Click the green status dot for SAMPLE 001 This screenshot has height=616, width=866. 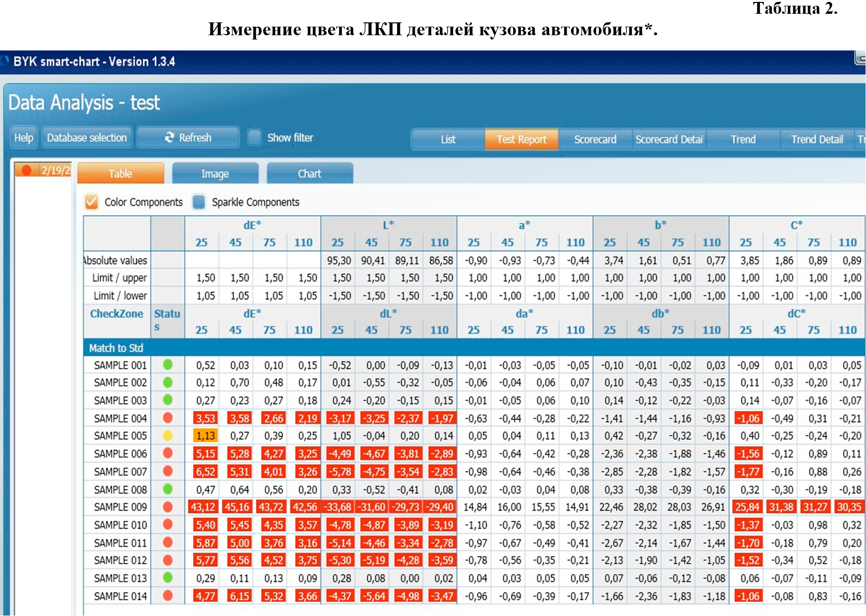168,365
